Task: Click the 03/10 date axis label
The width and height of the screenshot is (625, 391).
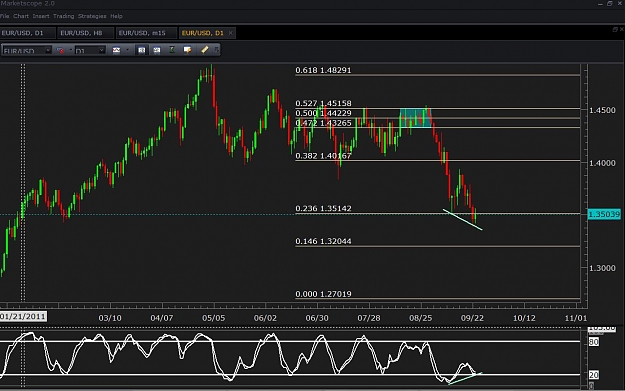Action: [x=110, y=318]
